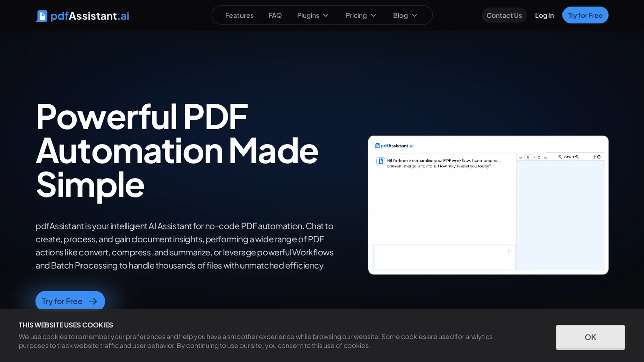This screenshot has width=644, height=362.
Task: Click the Contact Us button
Action: tap(504, 15)
